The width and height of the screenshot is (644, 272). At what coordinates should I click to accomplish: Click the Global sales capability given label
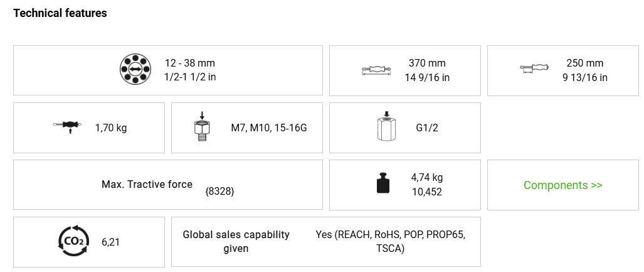tap(236, 241)
